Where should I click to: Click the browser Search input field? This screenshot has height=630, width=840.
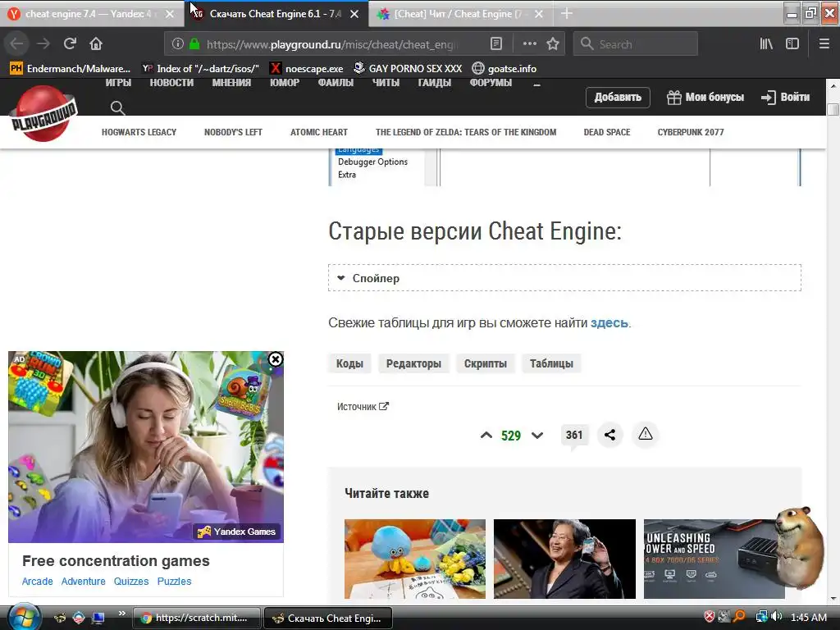[x=636, y=44]
